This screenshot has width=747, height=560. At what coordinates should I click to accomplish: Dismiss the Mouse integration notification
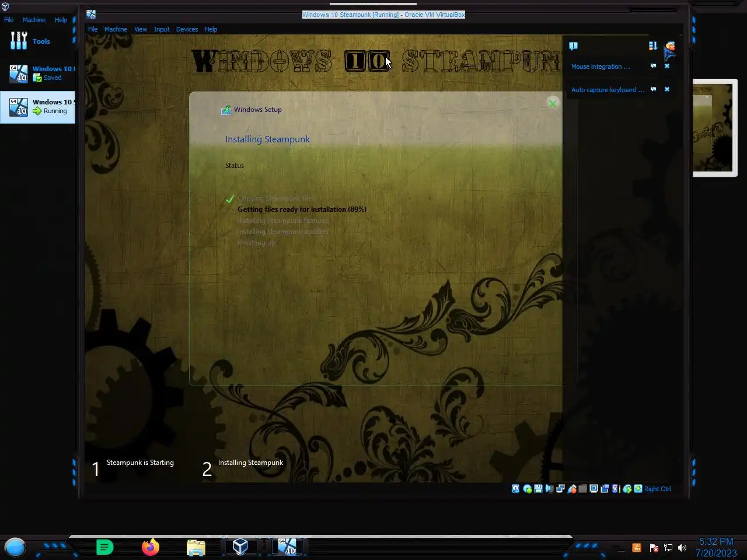pos(667,66)
